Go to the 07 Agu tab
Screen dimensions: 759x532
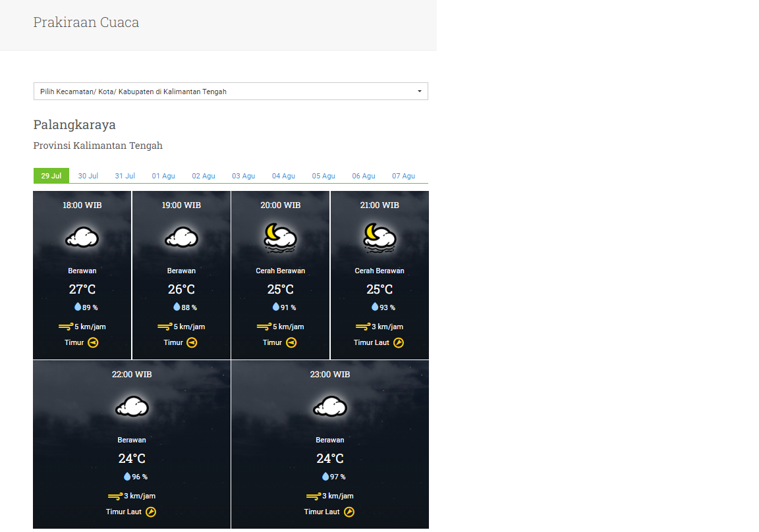[404, 176]
